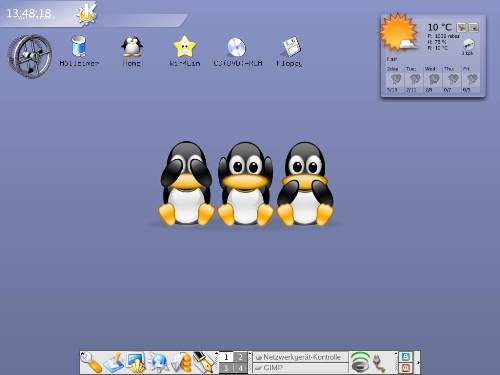Open the globe web browser launcher

coord(159,363)
